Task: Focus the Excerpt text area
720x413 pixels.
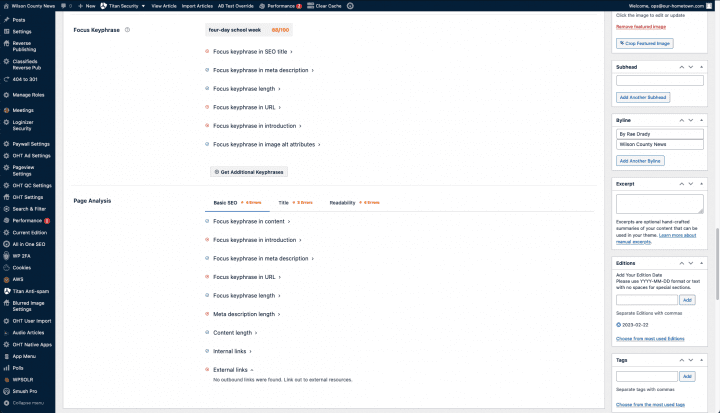Action: coord(659,204)
